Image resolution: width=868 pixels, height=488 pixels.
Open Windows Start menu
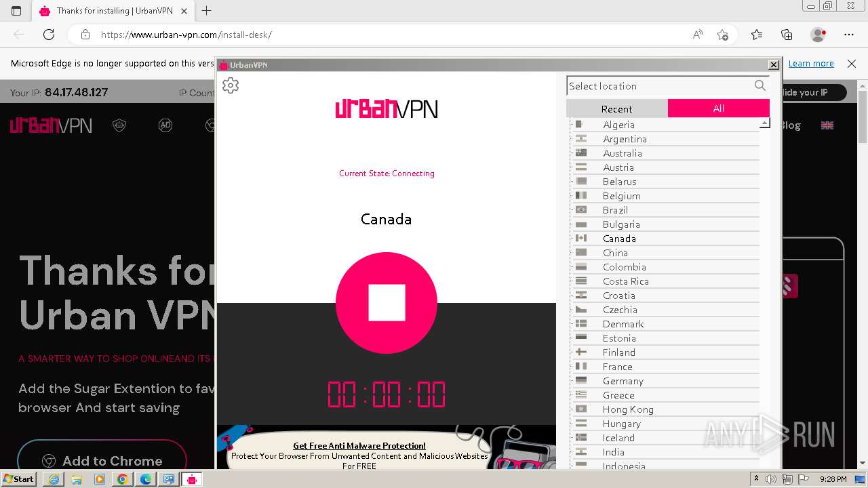(x=19, y=479)
